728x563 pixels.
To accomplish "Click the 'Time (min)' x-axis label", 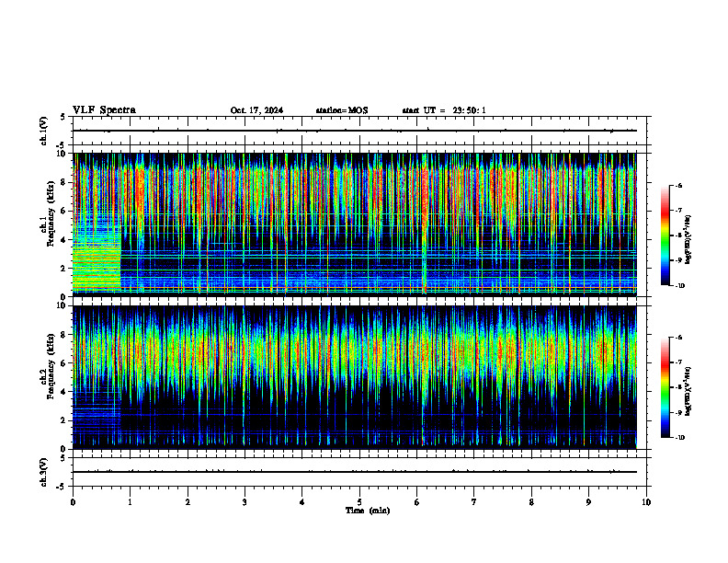I will (368, 511).
